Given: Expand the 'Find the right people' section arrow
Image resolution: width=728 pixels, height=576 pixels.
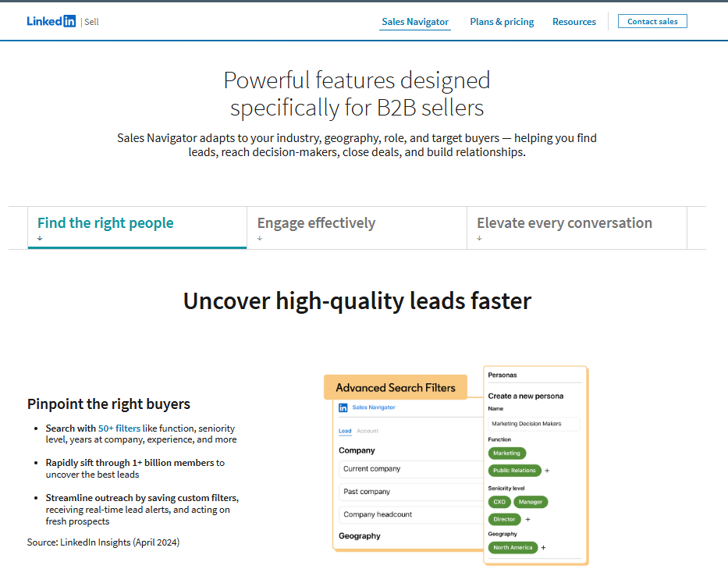Looking at the screenshot, I should pyautogui.click(x=38, y=237).
